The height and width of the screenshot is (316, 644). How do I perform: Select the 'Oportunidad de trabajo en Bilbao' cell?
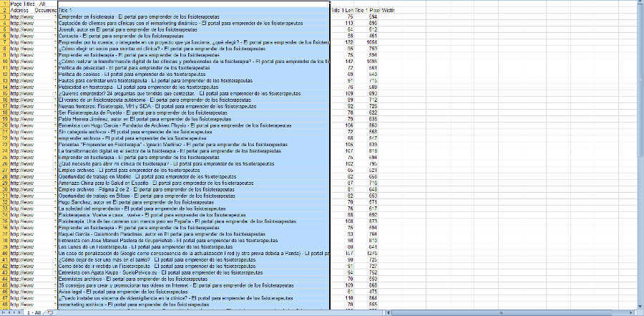pos(193,196)
